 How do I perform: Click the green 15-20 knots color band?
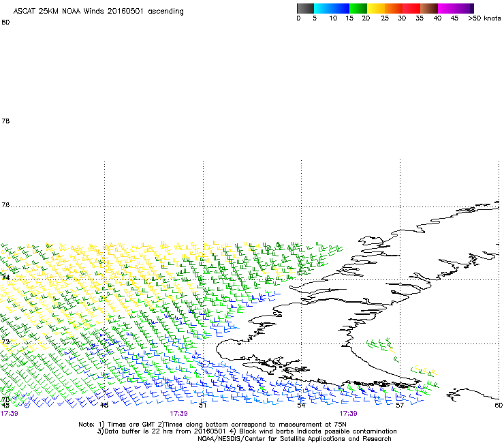(358, 8)
